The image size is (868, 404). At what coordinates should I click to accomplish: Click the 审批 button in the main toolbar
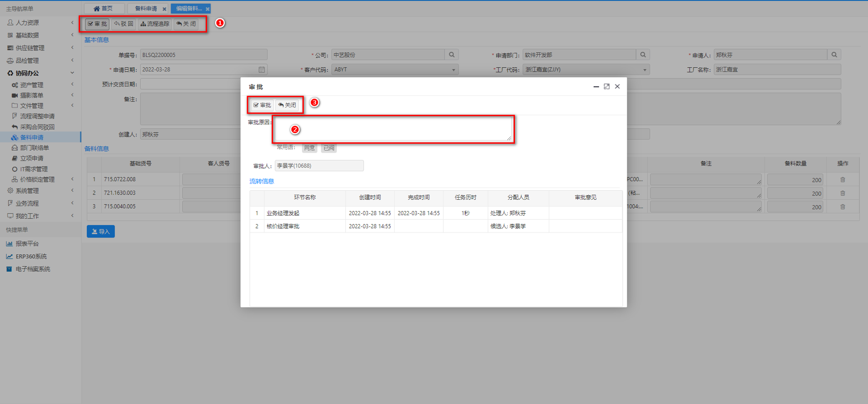pos(97,24)
